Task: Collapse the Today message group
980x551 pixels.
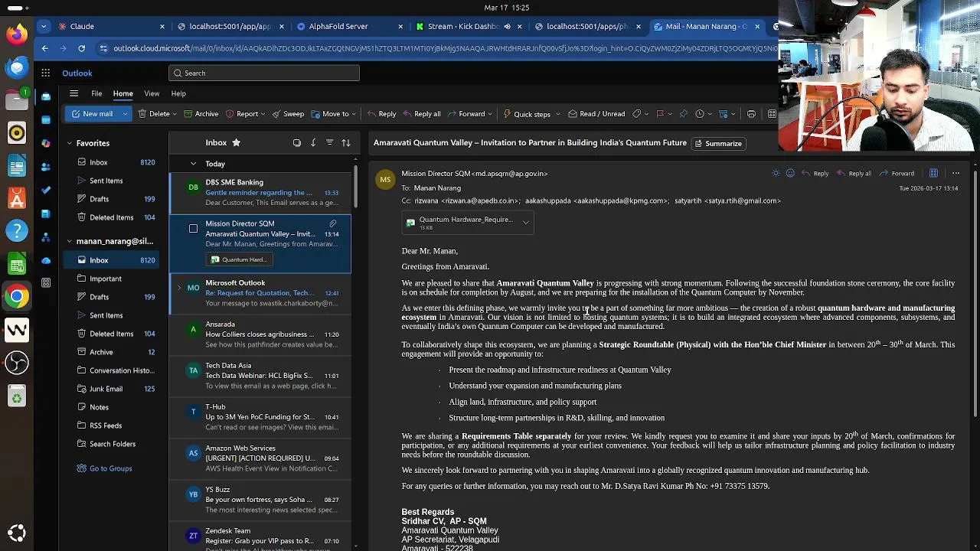Action: (x=193, y=164)
